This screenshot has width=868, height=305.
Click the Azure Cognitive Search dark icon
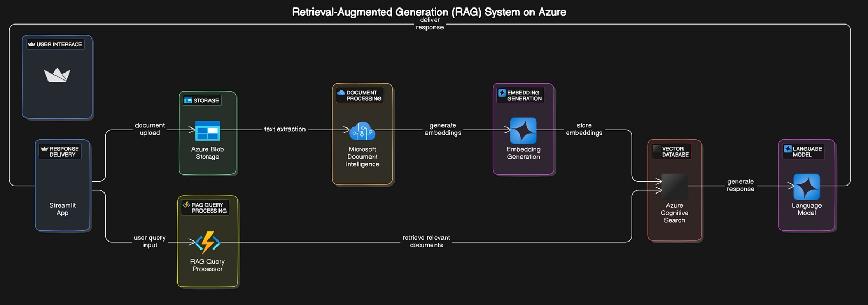pos(674,187)
